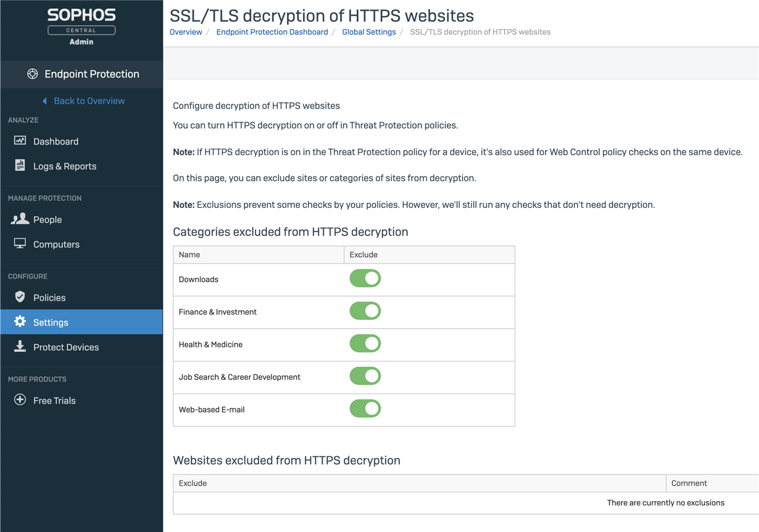Click the Finance & Investment category name
Image resolution: width=759 pixels, height=532 pixels.
tap(218, 312)
